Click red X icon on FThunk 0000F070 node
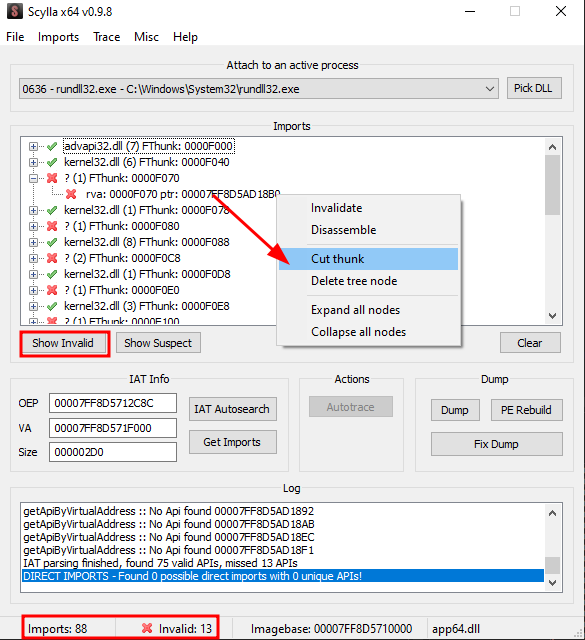Image resolution: width=585 pixels, height=640 pixels. pyautogui.click(x=52, y=178)
